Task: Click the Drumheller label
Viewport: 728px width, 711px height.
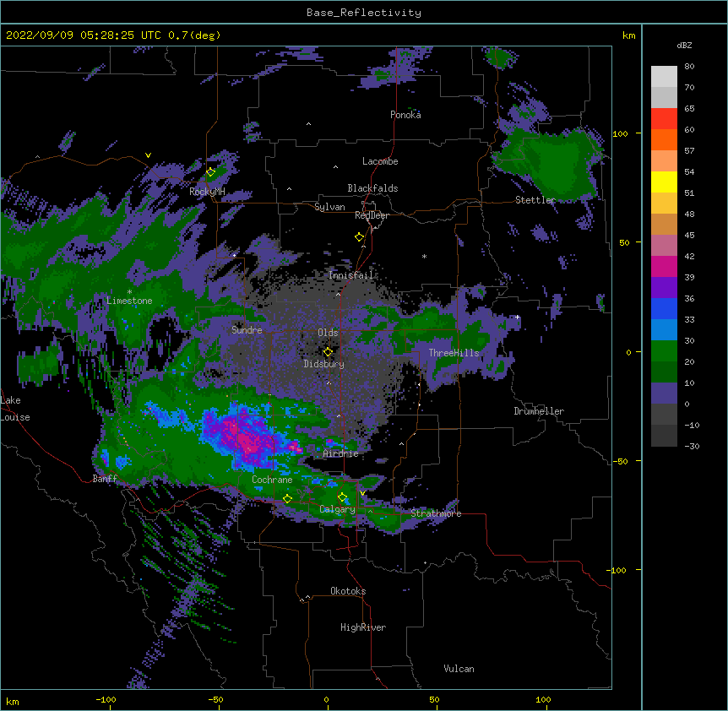Action: tap(539, 411)
